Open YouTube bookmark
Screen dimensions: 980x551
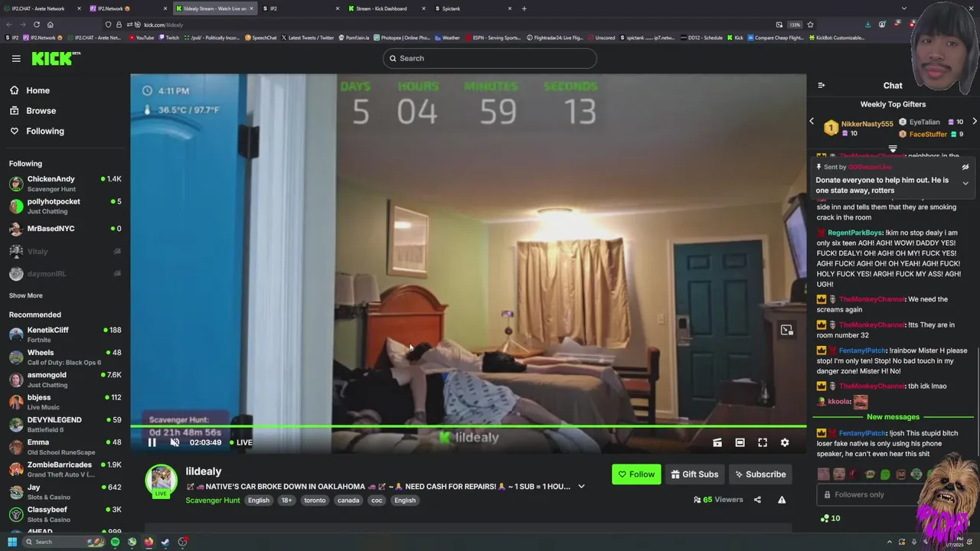(x=141, y=37)
